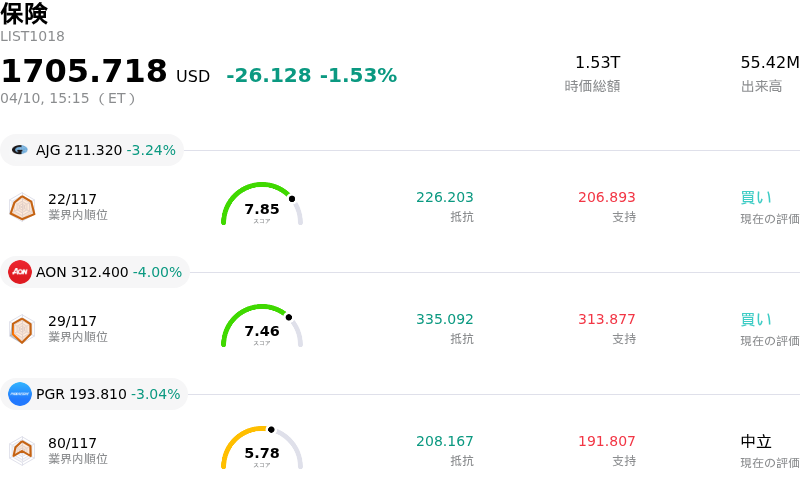The image size is (800, 488).
Task: Select AJG resistance value 226.203
Action: [x=445, y=197]
